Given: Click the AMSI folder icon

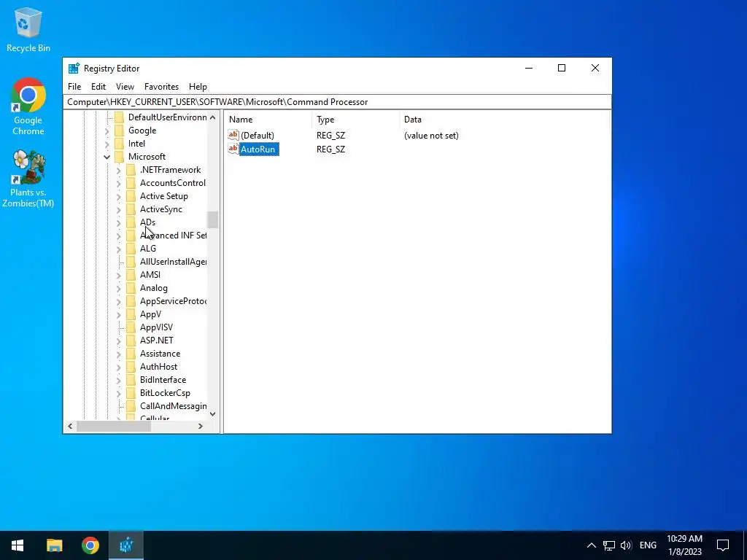Looking at the screenshot, I should pos(131,275).
